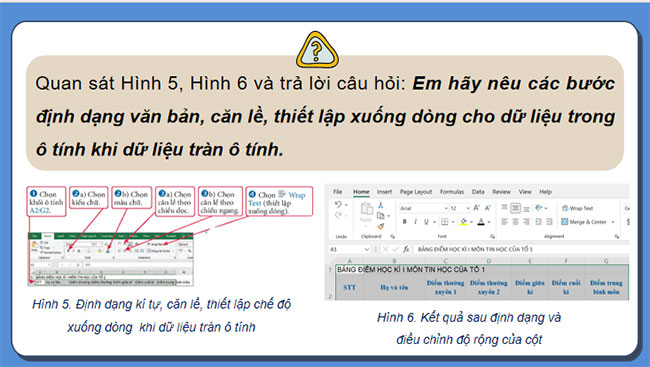
Task: Open Font group dialog launcher
Action: coord(492,236)
